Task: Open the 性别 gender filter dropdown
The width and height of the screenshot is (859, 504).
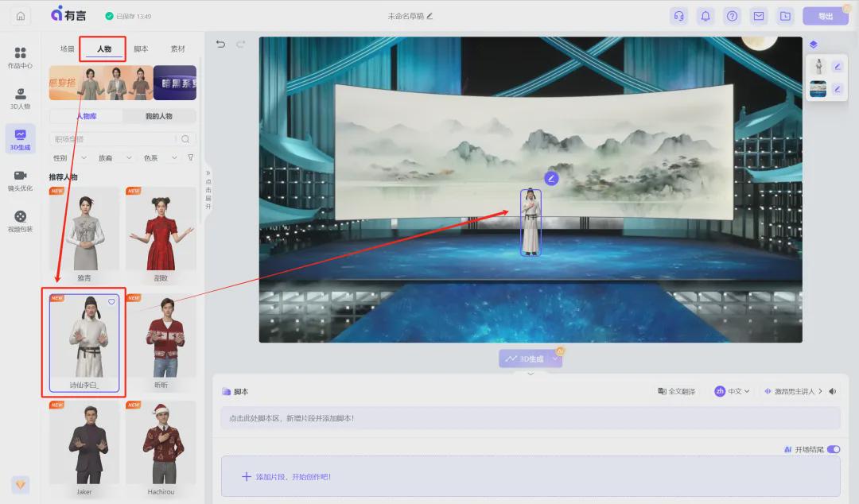Action: (63, 157)
